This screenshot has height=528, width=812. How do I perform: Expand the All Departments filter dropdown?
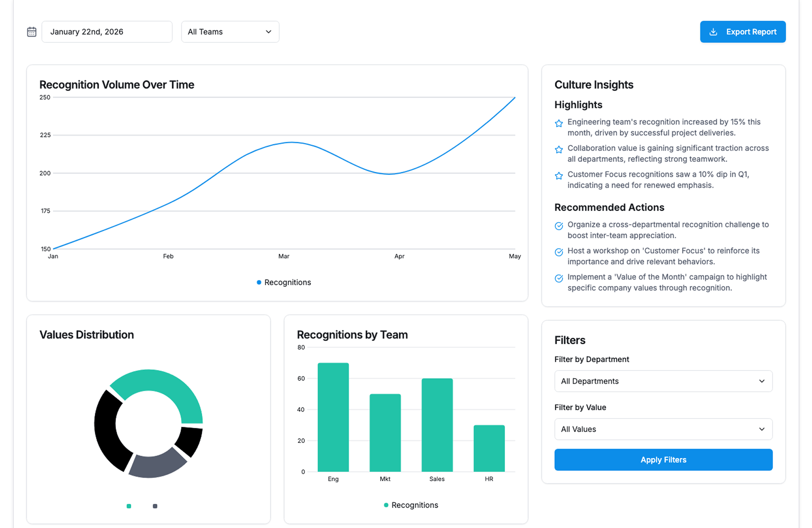(x=663, y=381)
